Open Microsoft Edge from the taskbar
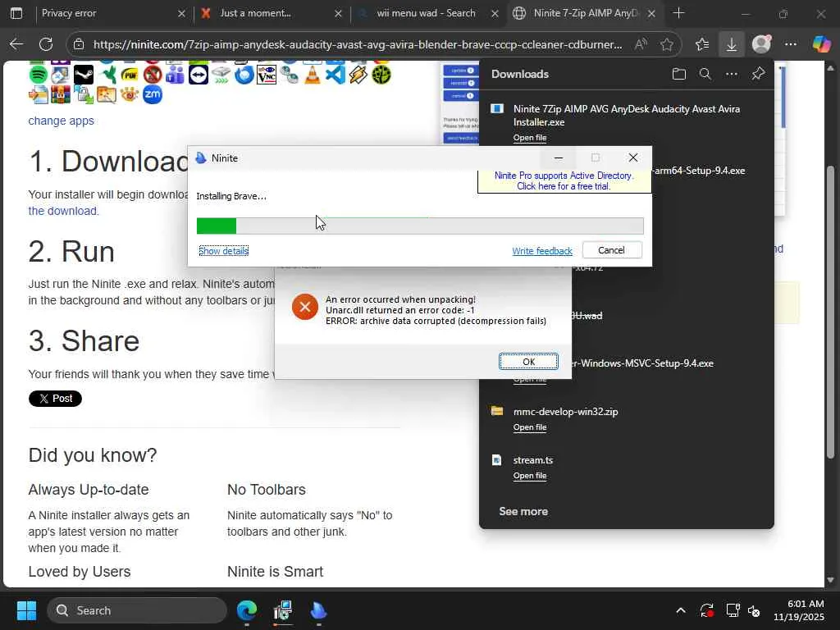This screenshot has width=840, height=630. pyautogui.click(x=247, y=610)
